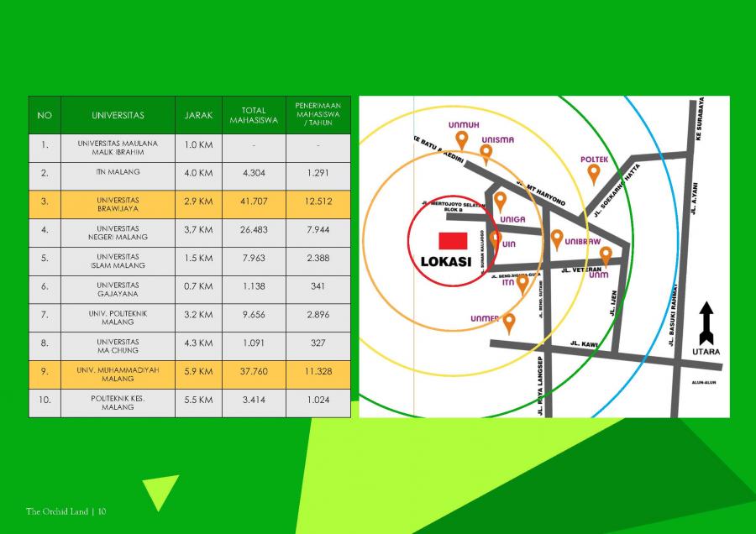Click the UNIVERSITAS column header

click(118, 115)
